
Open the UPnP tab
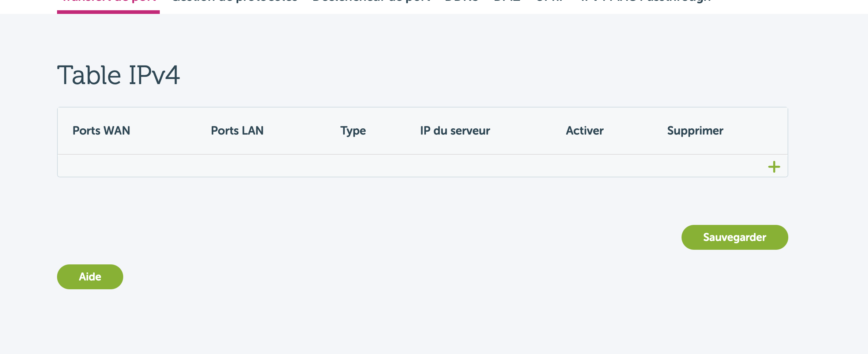550,1
